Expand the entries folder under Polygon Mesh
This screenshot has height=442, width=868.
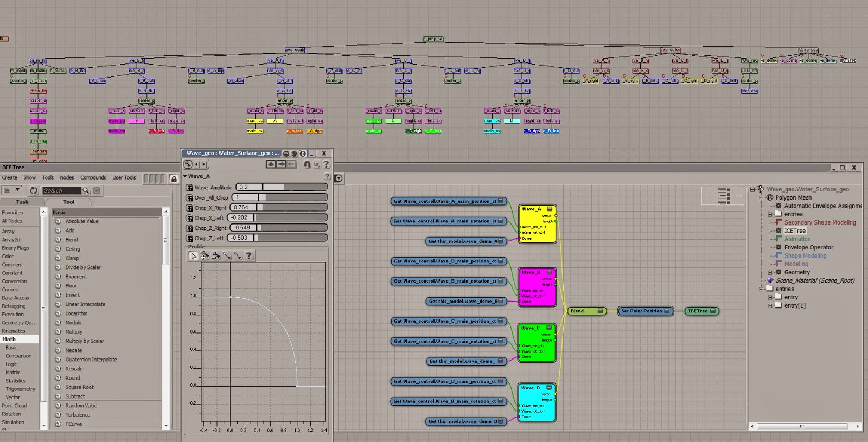(x=770, y=214)
